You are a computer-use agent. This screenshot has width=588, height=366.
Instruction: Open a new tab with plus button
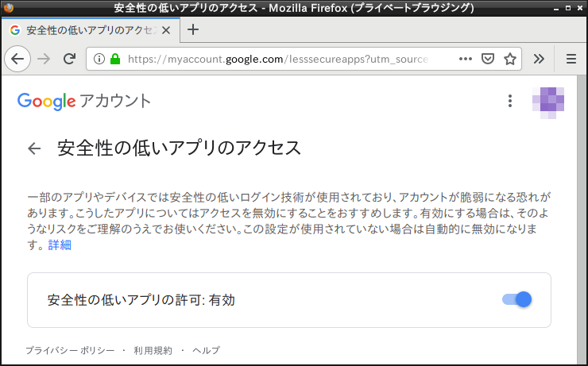pyautogui.click(x=193, y=29)
